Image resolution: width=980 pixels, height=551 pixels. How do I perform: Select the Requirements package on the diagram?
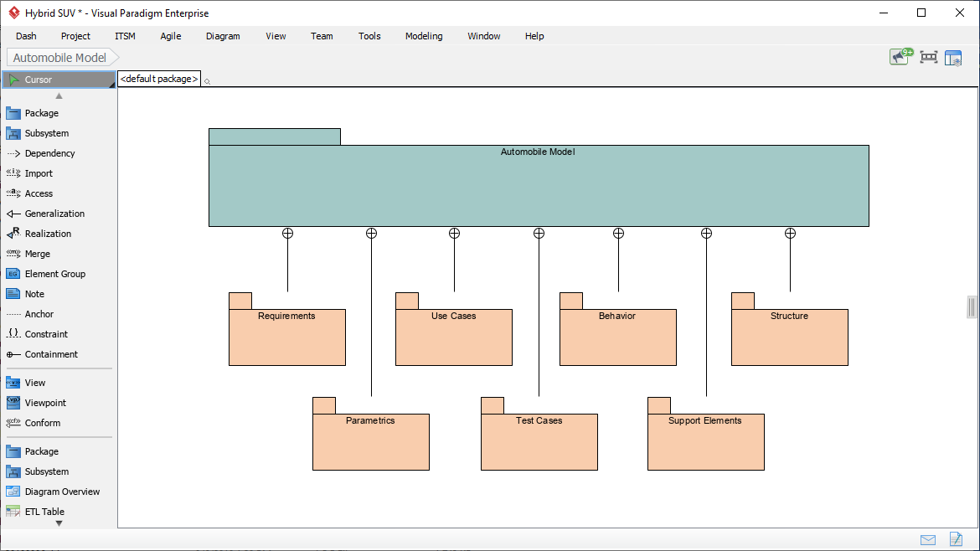286,337
